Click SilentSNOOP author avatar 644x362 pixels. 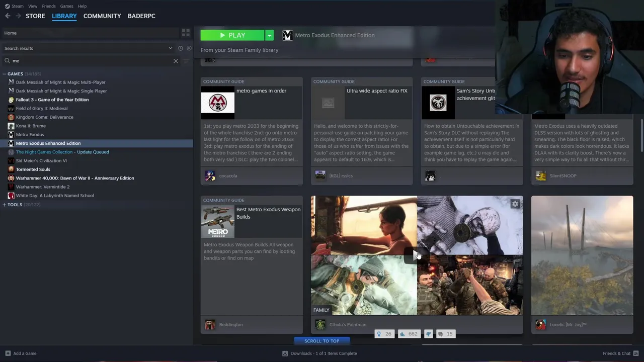point(540,175)
